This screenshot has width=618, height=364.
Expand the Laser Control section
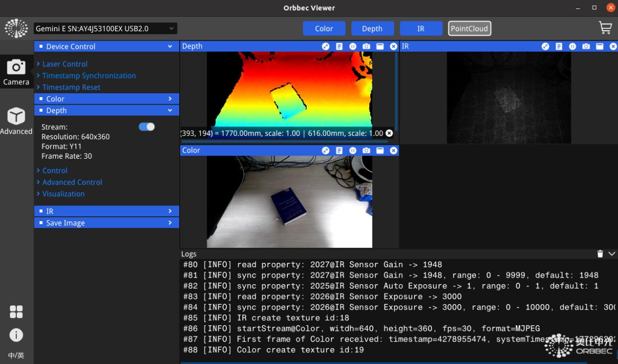[65, 64]
